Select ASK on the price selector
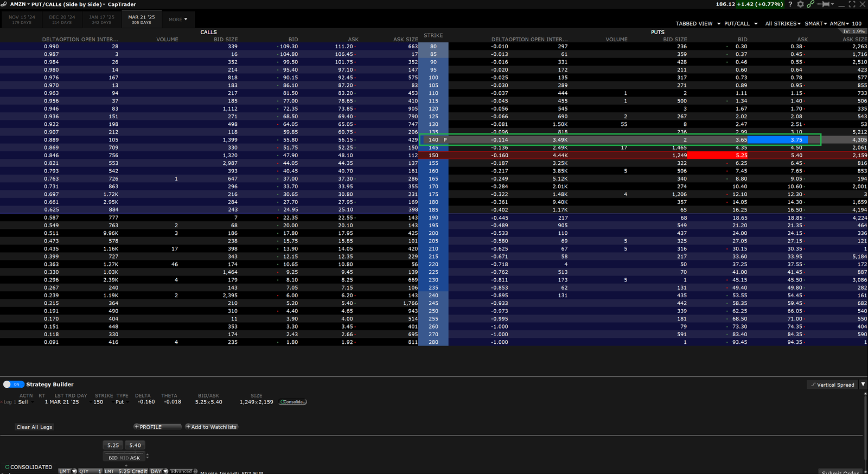Image resolution: width=868 pixels, height=474 pixels. (135, 458)
